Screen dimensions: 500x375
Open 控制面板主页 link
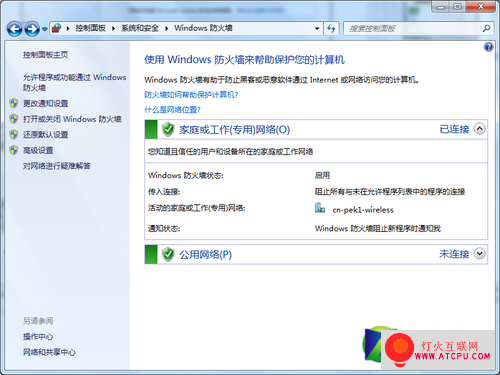click(45, 55)
